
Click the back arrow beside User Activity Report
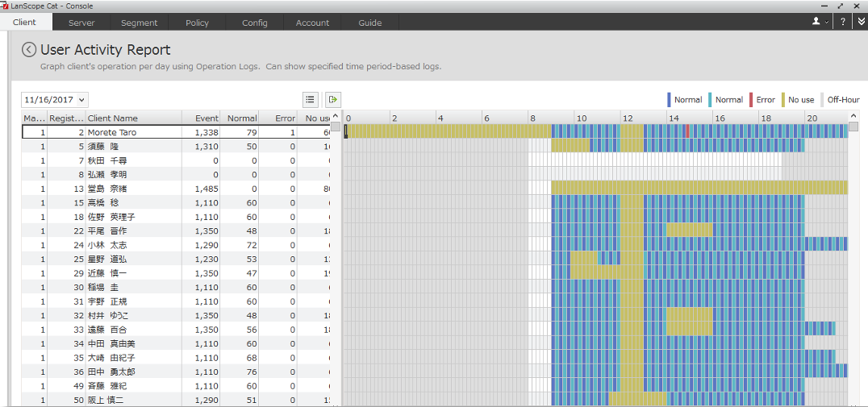(x=29, y=50)
